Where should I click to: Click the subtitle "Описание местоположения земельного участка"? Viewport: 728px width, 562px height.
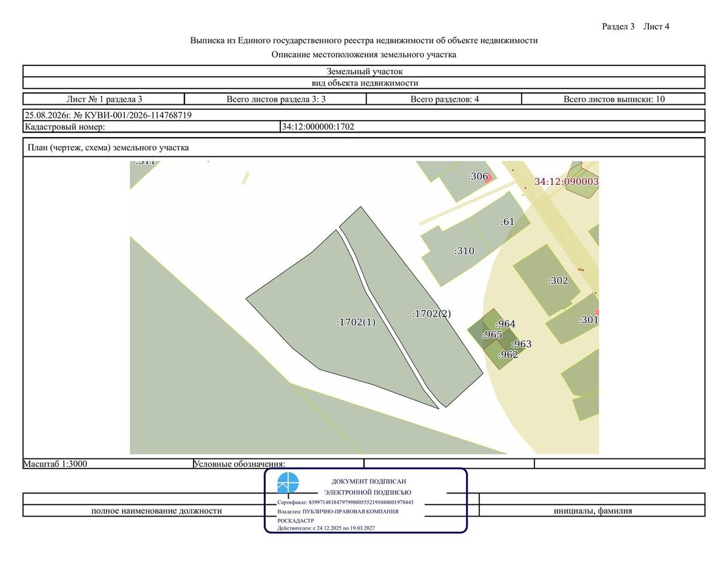[x=364, y=55]
